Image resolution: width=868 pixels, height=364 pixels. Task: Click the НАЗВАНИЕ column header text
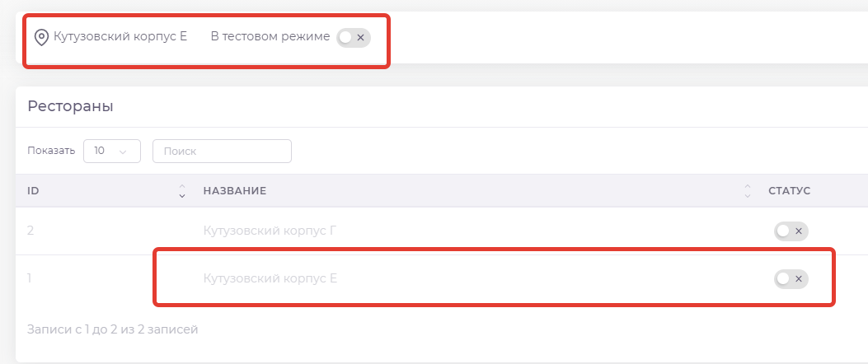click(x=235, y=191)
